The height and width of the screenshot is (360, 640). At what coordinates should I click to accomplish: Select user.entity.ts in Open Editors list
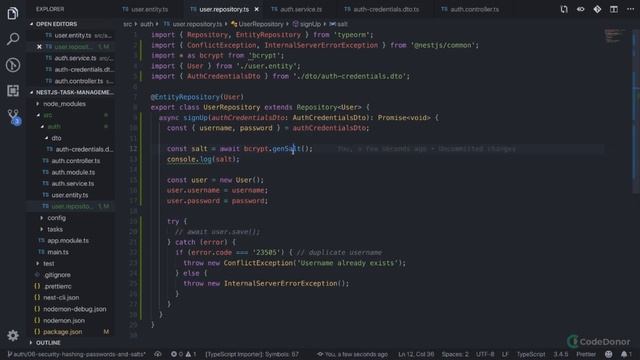pos(73,36)
